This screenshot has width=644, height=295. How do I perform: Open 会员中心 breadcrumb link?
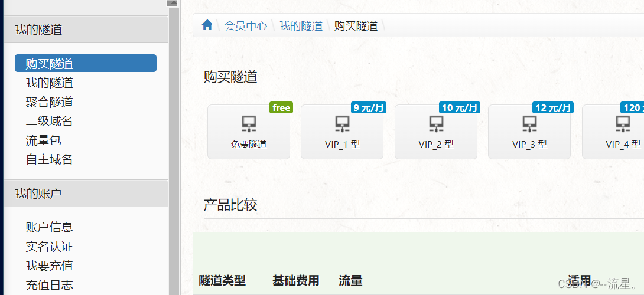tap(246, 26)
